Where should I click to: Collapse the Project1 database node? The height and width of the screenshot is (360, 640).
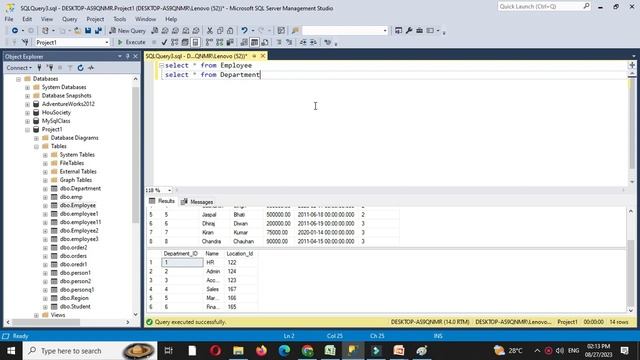pyautogui.click(x=27, y=129)
